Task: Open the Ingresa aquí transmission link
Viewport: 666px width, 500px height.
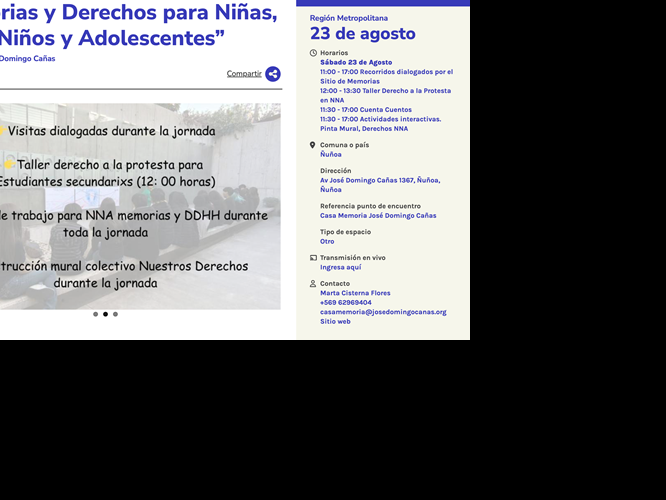Action: [x=341, y=267]
